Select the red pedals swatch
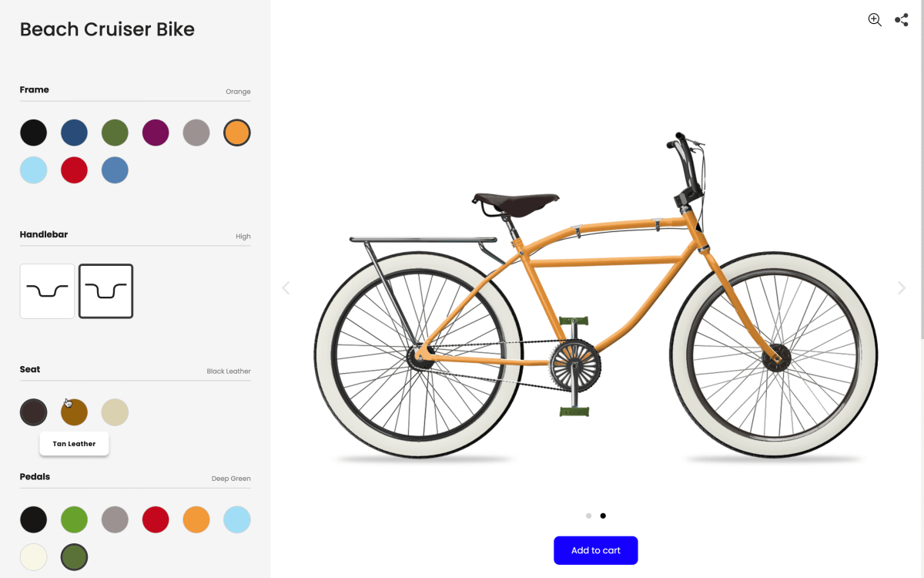The image size is (924, 578). pos(156,519)
